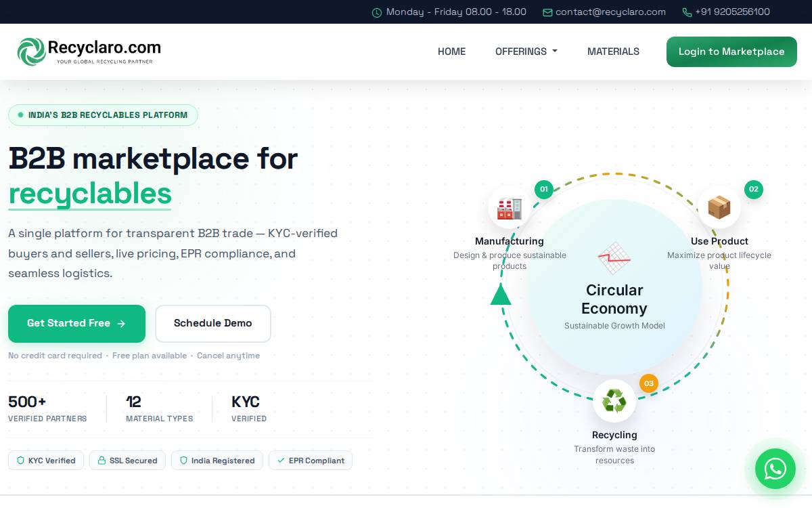812x508 pixels.
Task: Click the KYC Verified badge label
Action: (52, 461)
